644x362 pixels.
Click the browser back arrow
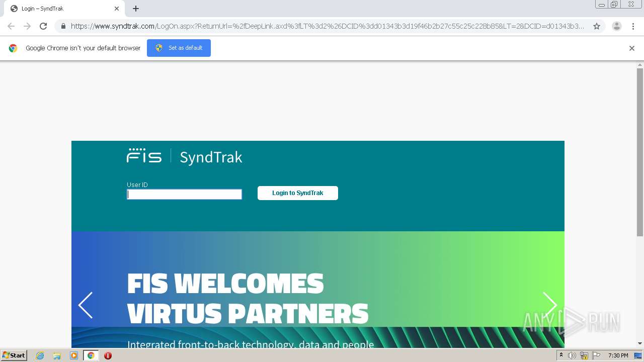pos(11,26)
